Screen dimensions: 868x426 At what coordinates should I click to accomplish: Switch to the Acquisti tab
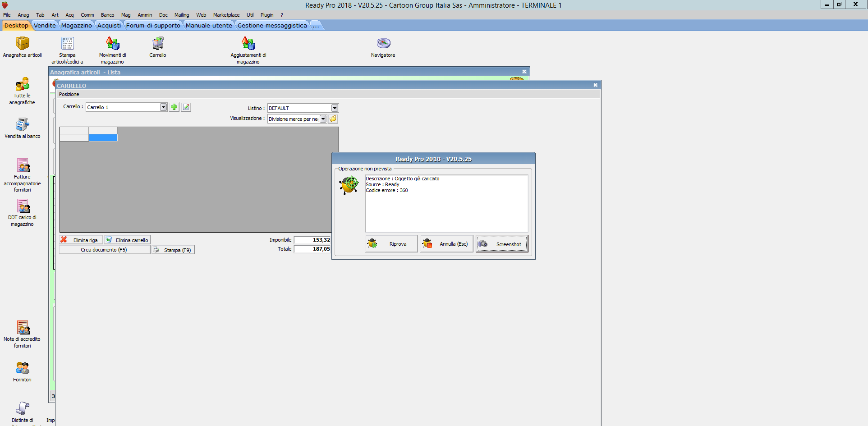pos(109,25)
